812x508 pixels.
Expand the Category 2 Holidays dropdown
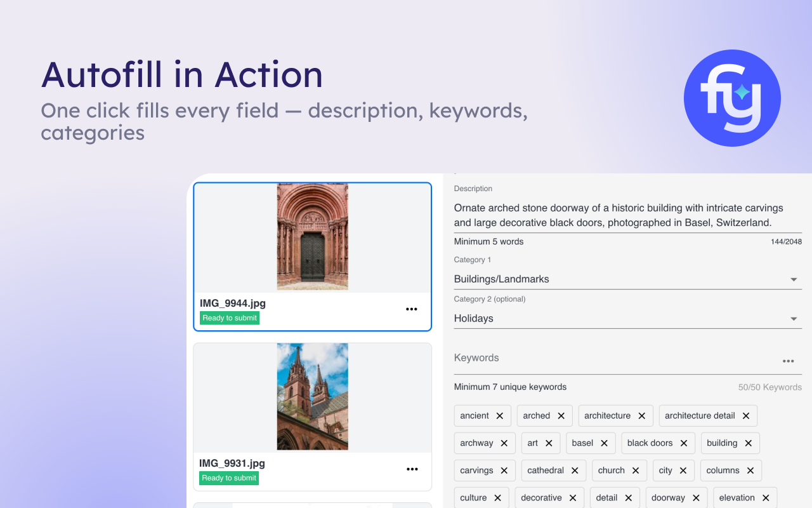click(x=628, y=319)
